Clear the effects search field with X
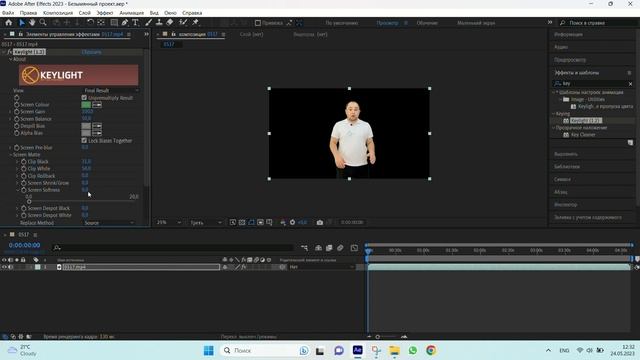Screen dimensions: 640x360 630,84
